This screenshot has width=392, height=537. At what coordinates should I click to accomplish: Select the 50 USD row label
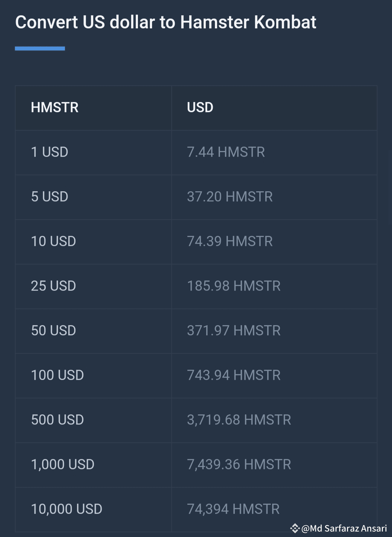click(53, 331)
